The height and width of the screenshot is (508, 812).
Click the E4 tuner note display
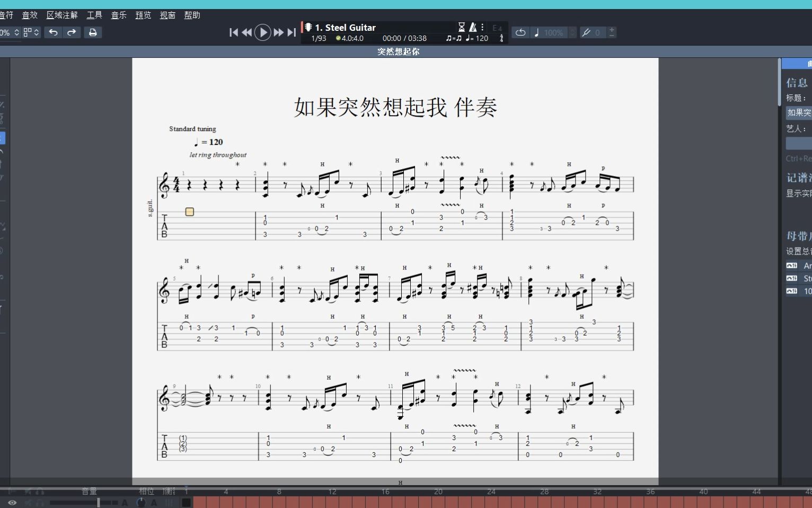497,28
